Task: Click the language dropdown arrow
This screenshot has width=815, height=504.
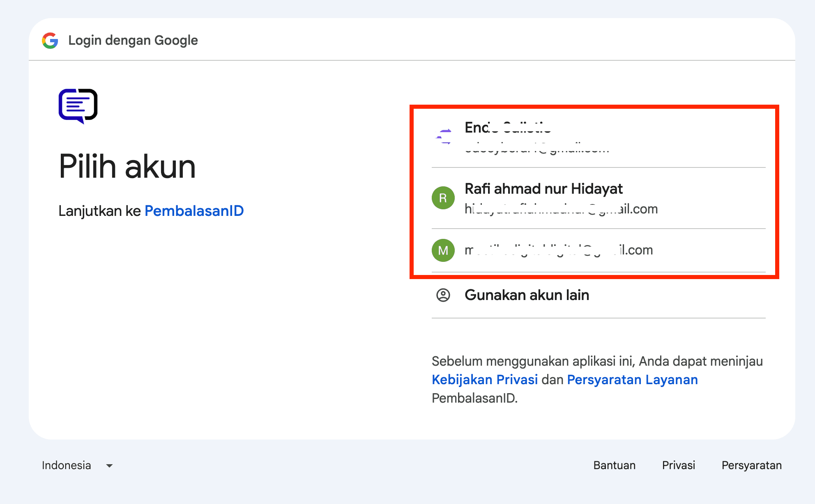Action: pyautogui.click(x=109, y=466)
